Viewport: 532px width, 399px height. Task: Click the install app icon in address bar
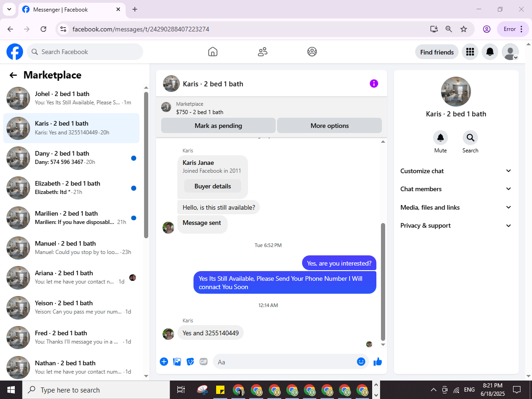point(434,29)
